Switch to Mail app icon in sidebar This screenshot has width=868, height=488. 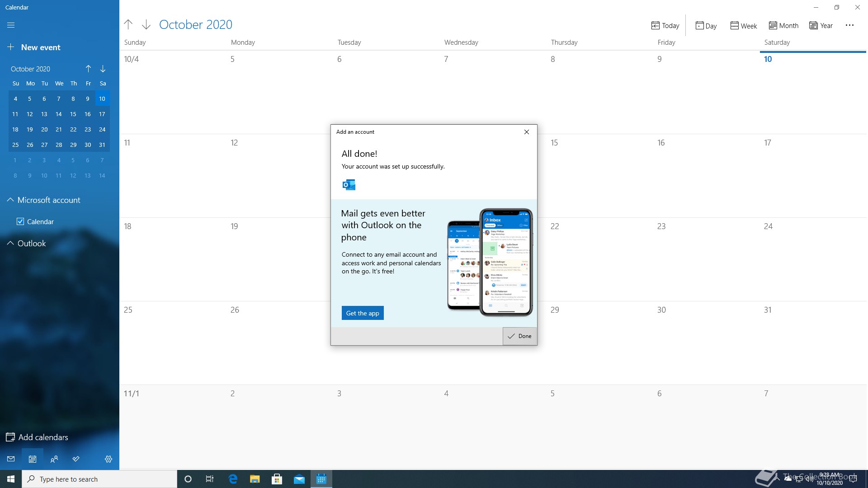point(11,459)
